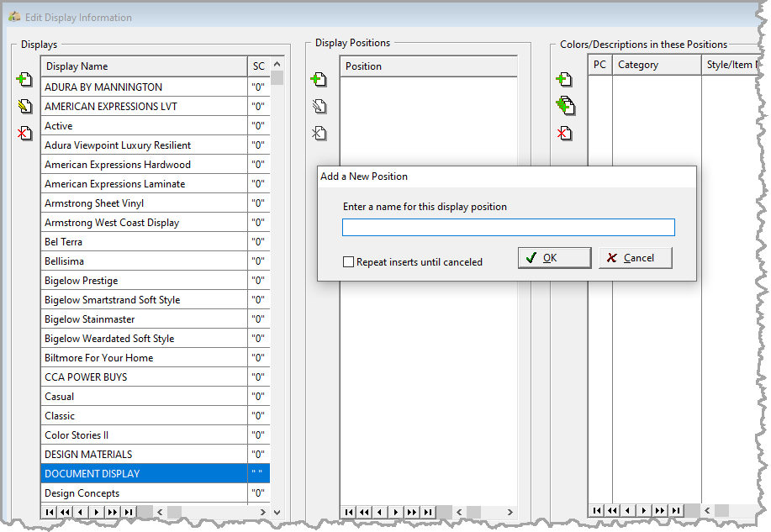Screen dimensions: 771x532
Task: Go to next record in Display Positions navigator
Action: (x=396, y=512)
